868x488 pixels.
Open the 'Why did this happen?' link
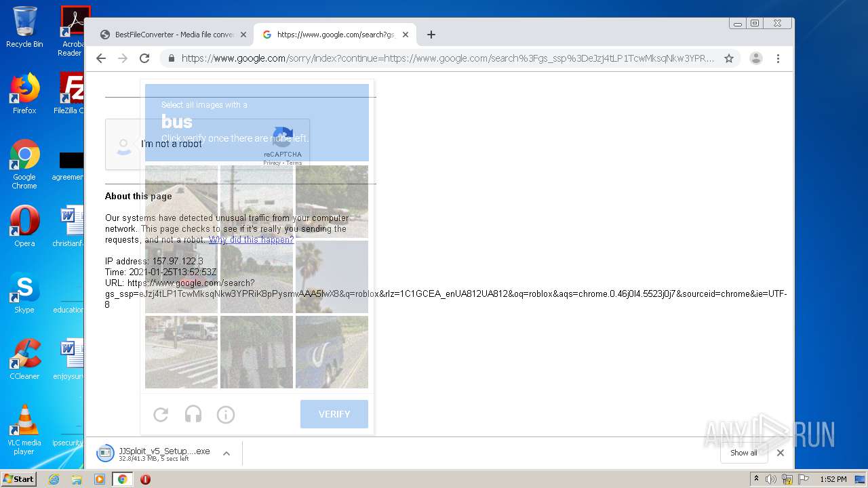[251, 240]
